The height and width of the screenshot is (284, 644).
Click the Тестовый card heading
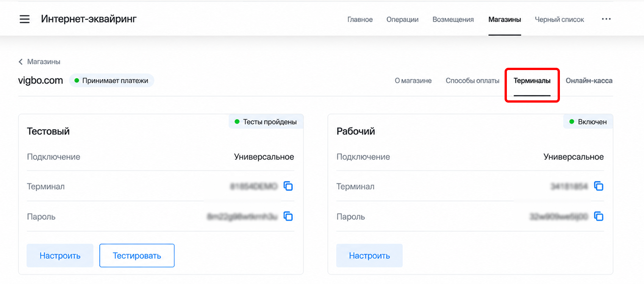(48, 131)
